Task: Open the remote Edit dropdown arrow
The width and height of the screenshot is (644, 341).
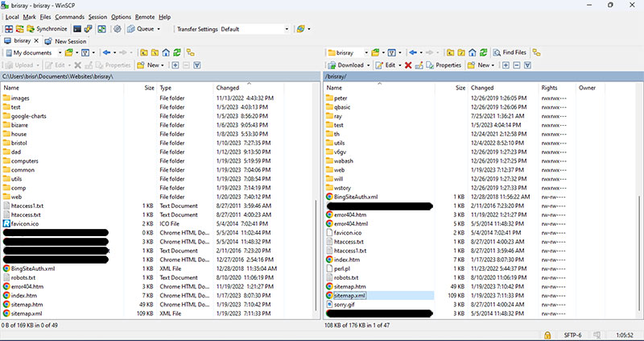Action: tap(399, 65)
